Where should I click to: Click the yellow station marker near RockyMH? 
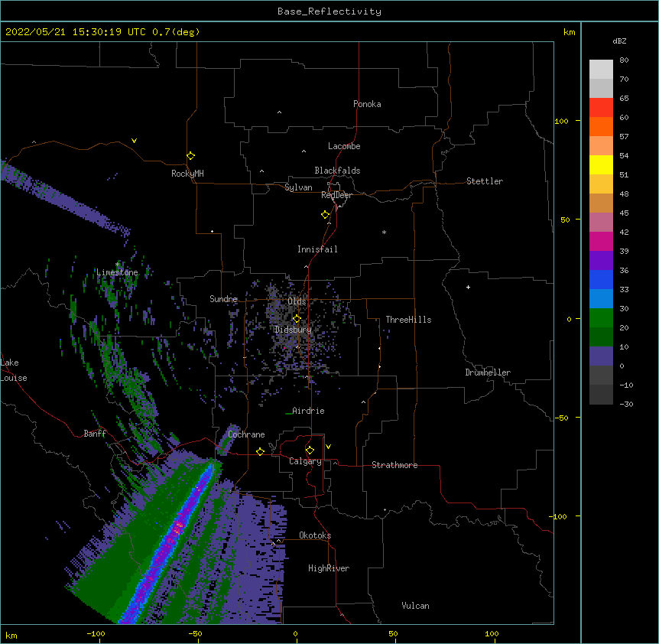pyautogui.click(x=190, y=155)
